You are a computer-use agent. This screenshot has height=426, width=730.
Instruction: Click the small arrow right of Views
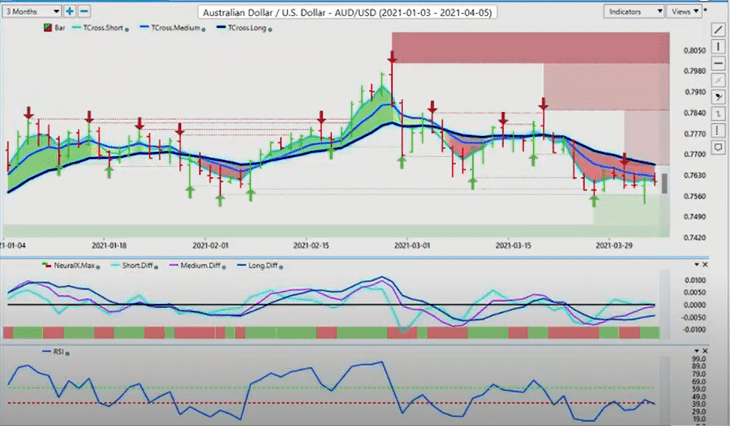706,10
